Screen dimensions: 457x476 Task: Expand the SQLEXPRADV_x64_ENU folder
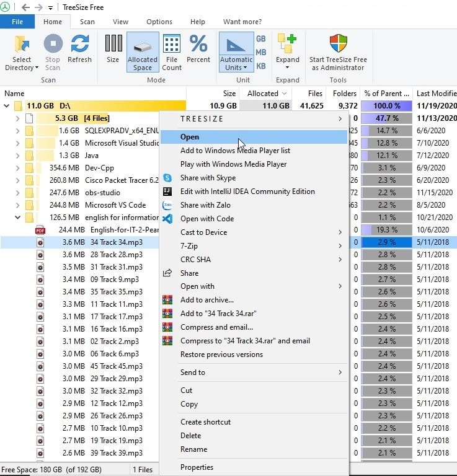17,131
